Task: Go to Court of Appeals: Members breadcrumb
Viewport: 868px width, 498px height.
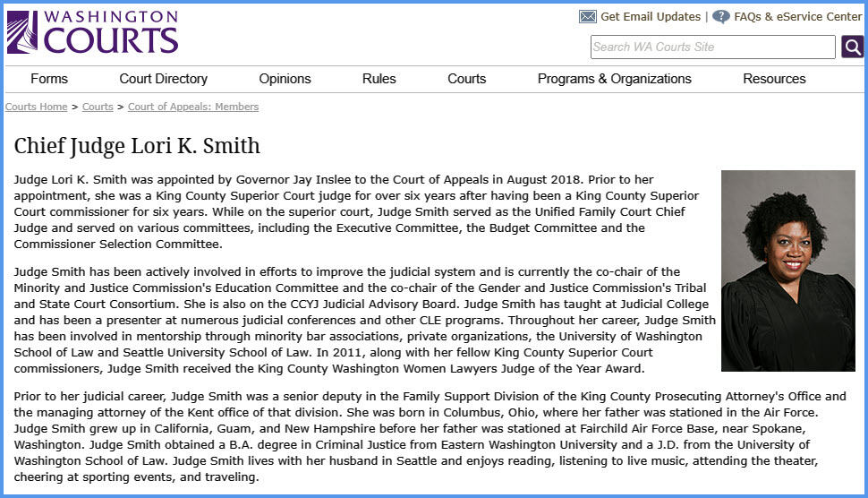Action: [x=193, y=107]
